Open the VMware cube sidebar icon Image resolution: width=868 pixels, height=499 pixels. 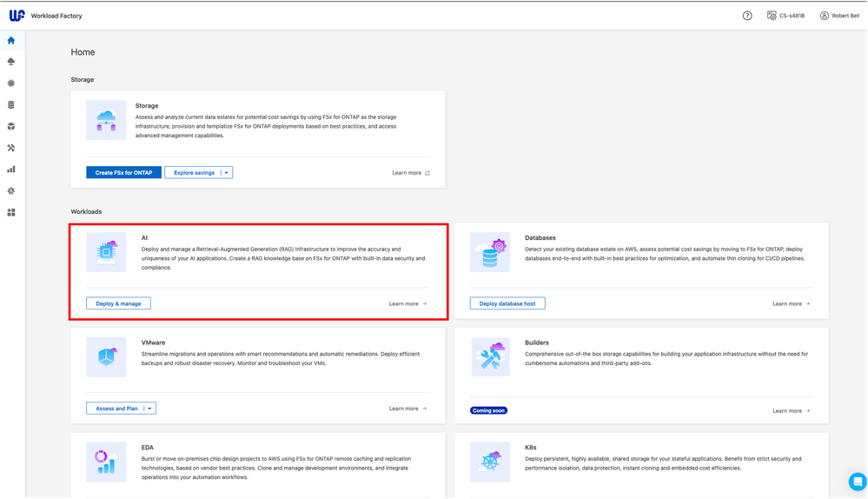11,126
